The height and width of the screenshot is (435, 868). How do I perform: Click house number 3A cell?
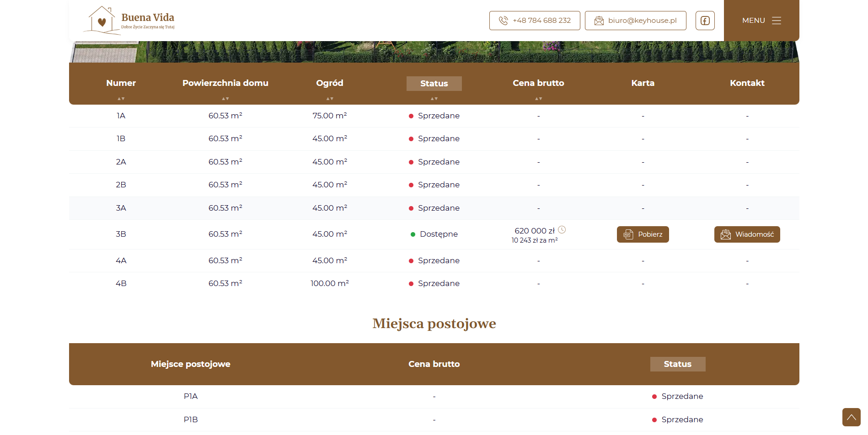point(121,208)
